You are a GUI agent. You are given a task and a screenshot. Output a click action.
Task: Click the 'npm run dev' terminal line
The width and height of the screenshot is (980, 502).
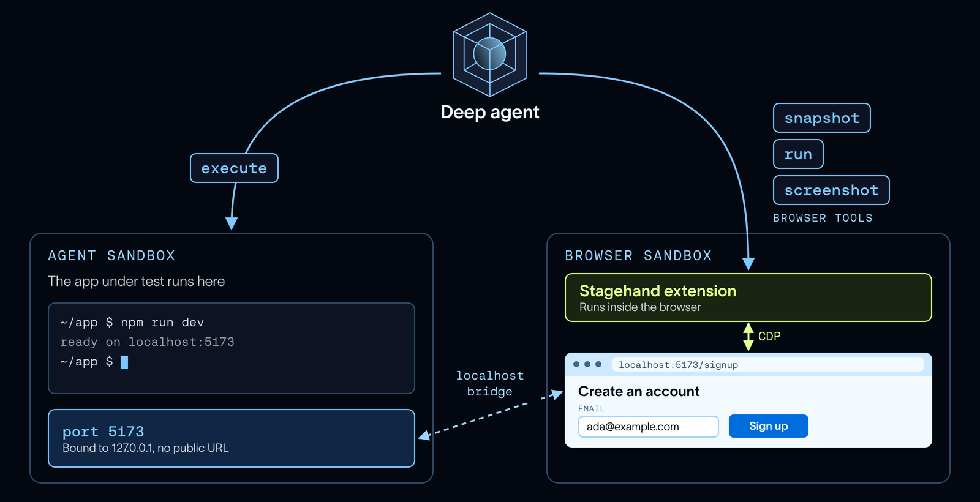(x=132, y=323)
